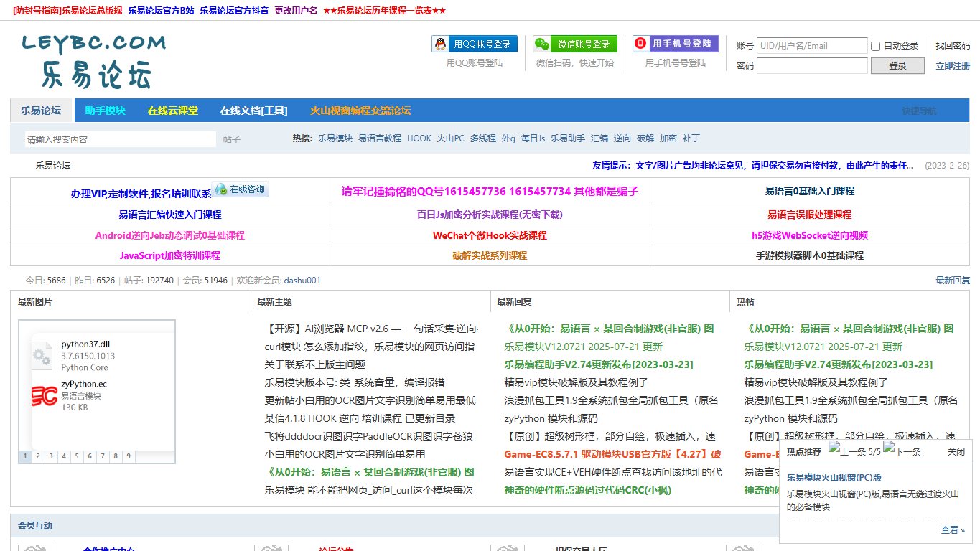Image resolution: width=980 pixels, height=551 pixels.
Task: Open 乐易论坛官方抖音 top link
Action: tap(234, 11)
